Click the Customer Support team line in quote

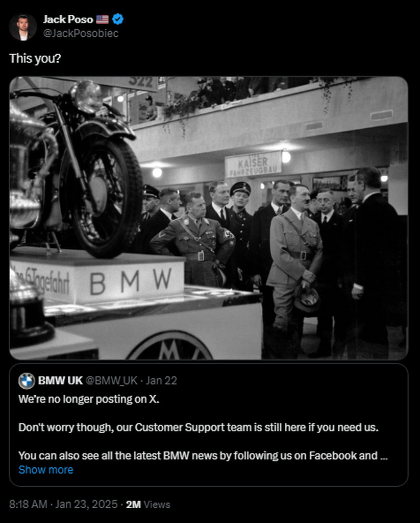pos(199,427)
